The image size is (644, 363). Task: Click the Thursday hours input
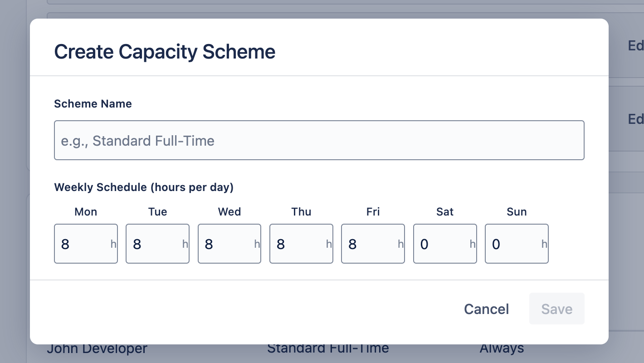tap(301, 244)
